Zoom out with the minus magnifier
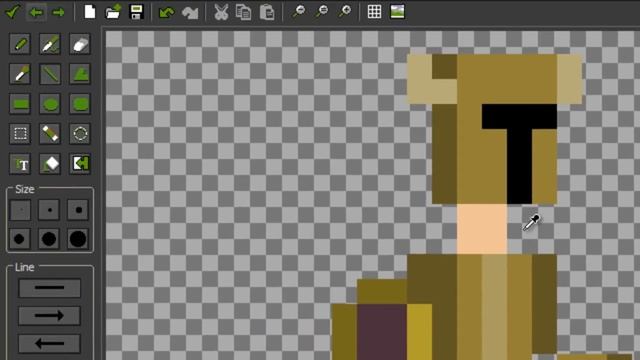The height and width of the screenshot is (360, 640). tap(299, 11)
